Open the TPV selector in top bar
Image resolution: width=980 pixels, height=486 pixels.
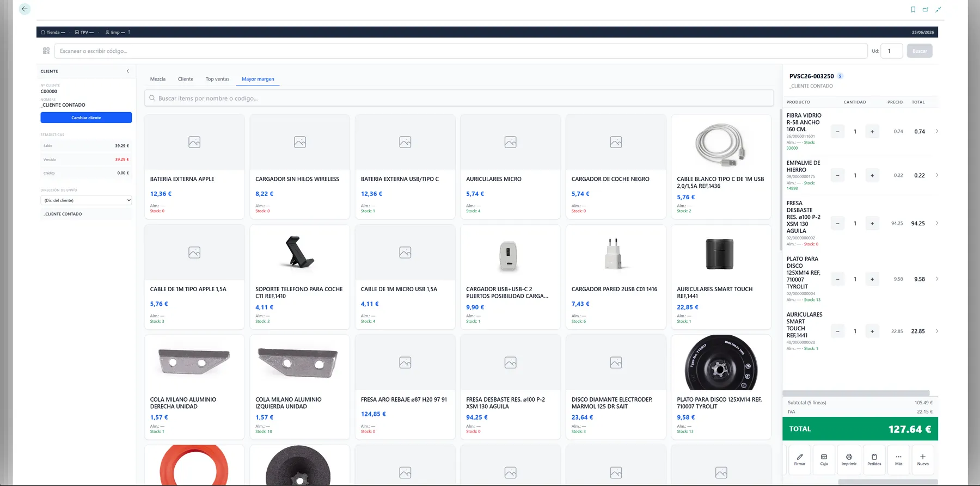click(84, 32)
